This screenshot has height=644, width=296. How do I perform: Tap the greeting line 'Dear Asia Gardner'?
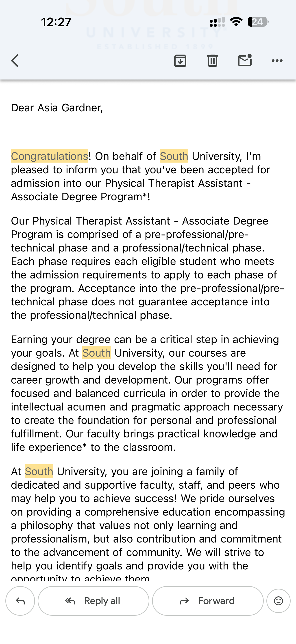click(57, 108)
